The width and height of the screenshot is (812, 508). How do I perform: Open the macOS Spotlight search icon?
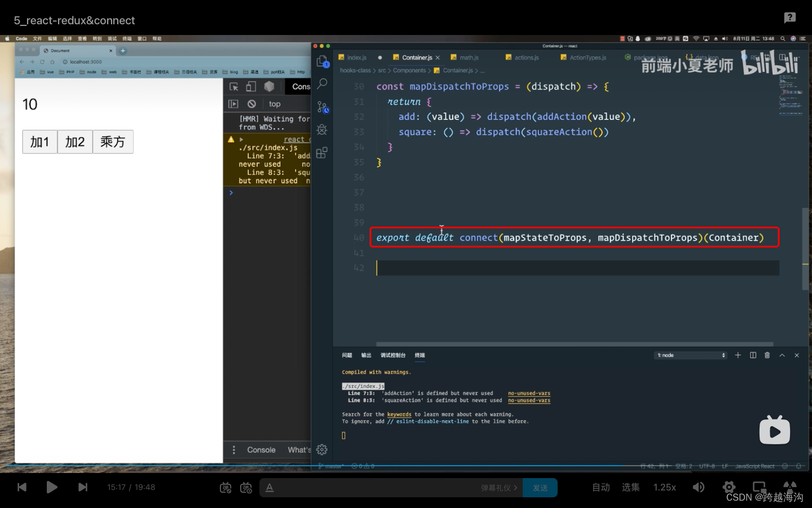pos(783,38)
